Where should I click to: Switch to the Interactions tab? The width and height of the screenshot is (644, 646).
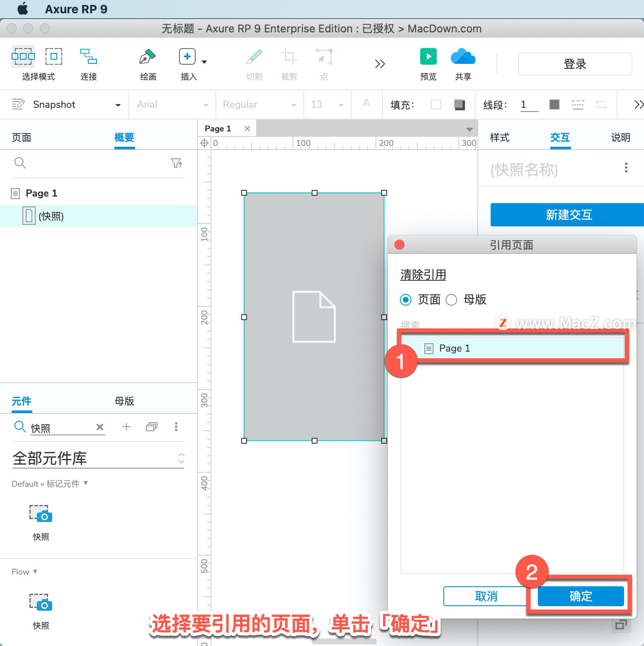click(560, 138)
